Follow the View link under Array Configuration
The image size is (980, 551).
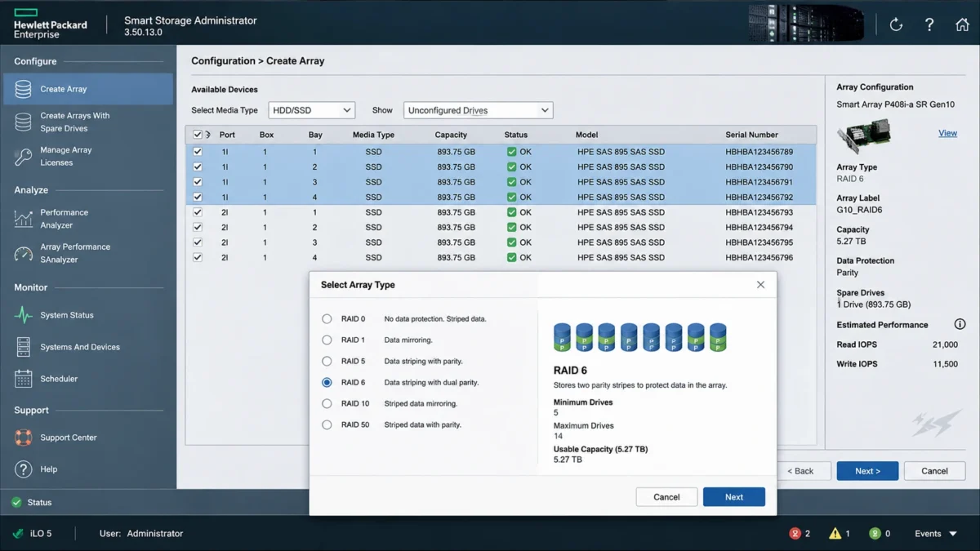coord(947,133)
